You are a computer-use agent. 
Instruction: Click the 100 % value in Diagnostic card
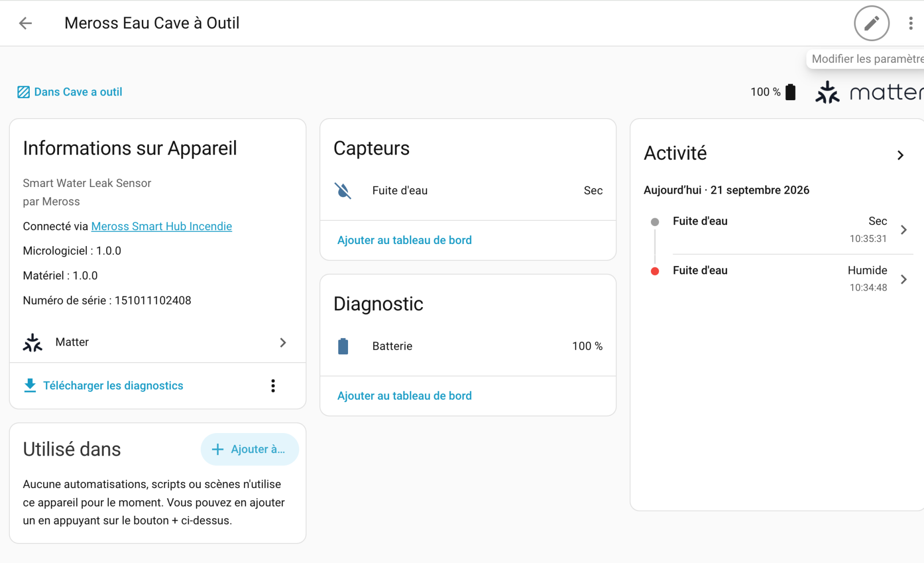coord(587,346)
